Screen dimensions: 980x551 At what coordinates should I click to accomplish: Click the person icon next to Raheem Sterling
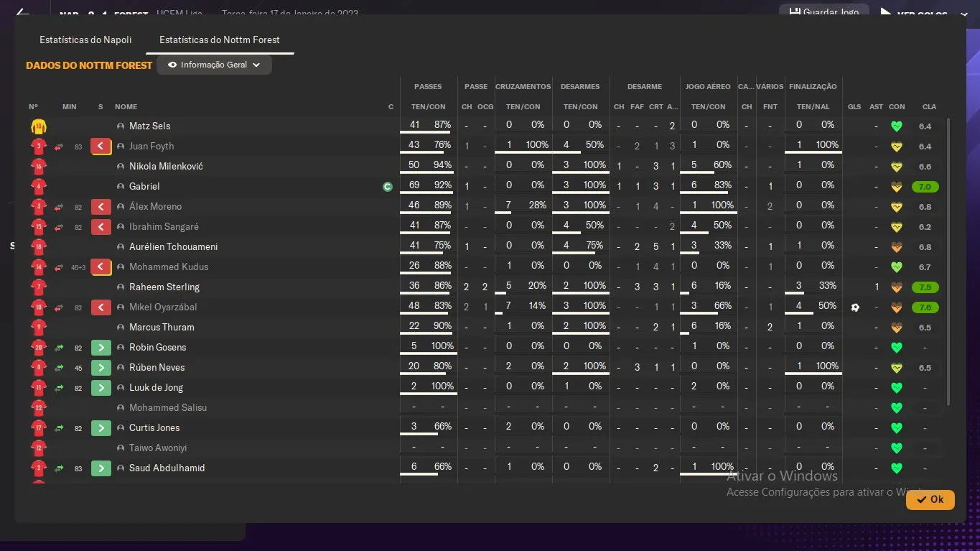121,287
